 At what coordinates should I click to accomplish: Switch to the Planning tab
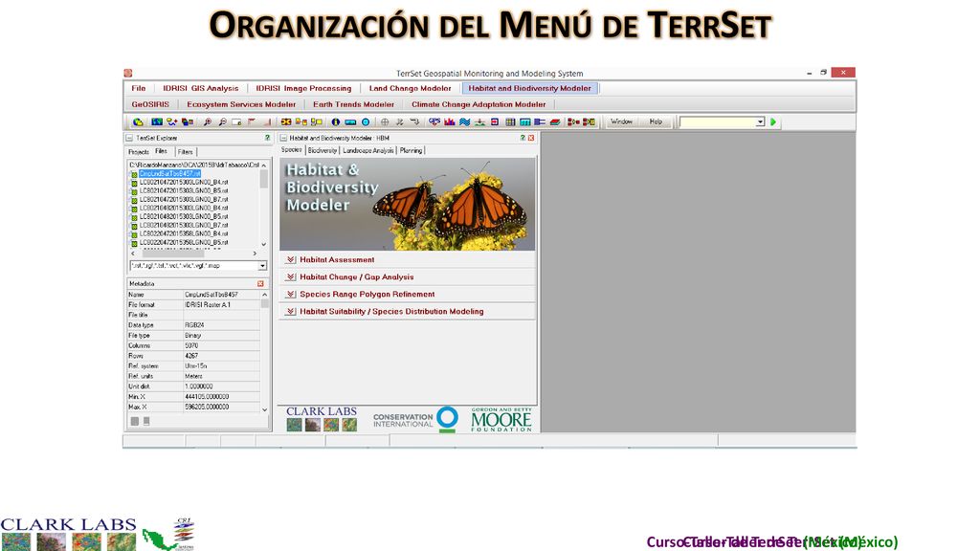411,150
